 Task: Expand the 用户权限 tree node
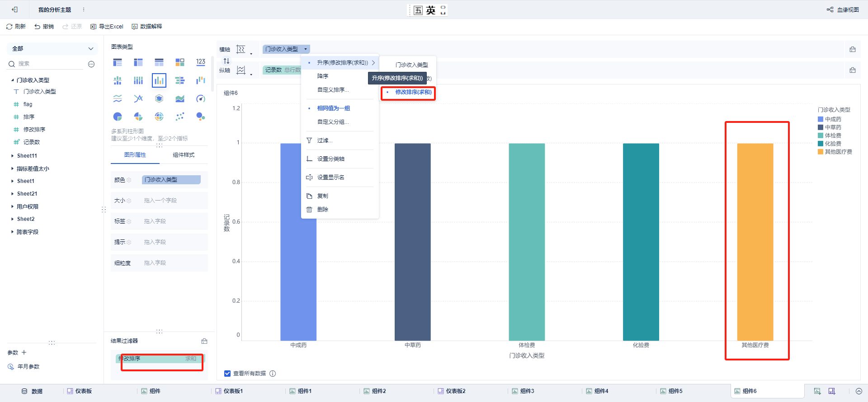(x=12, y=206)
